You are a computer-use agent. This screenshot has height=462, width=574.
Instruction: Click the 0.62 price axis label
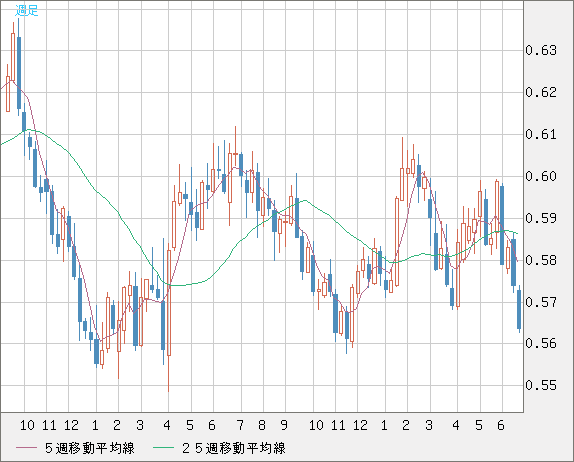pos(541,92)
